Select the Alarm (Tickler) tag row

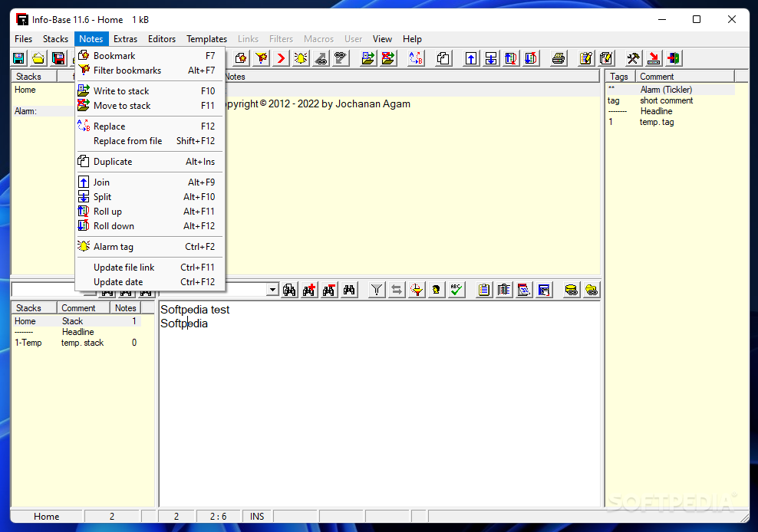[671, 90]
